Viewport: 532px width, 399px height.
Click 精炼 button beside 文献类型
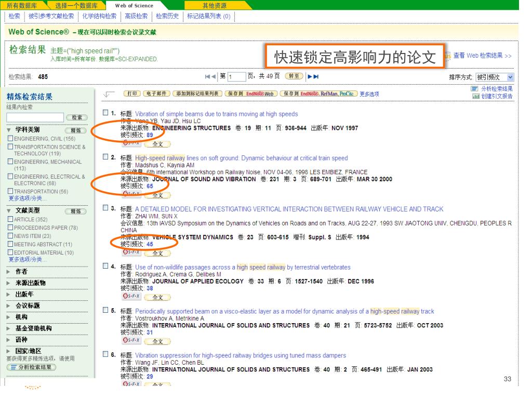click(x=76, y=211)
